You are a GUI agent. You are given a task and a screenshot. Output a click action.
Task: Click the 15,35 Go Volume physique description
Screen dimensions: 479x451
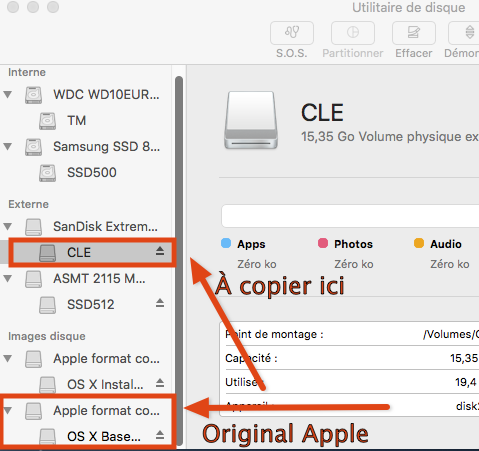click(x=390, y=137)
